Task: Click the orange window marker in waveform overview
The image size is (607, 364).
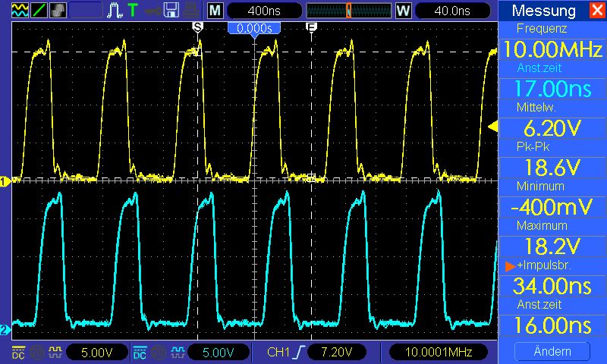Action: point(348,11)
